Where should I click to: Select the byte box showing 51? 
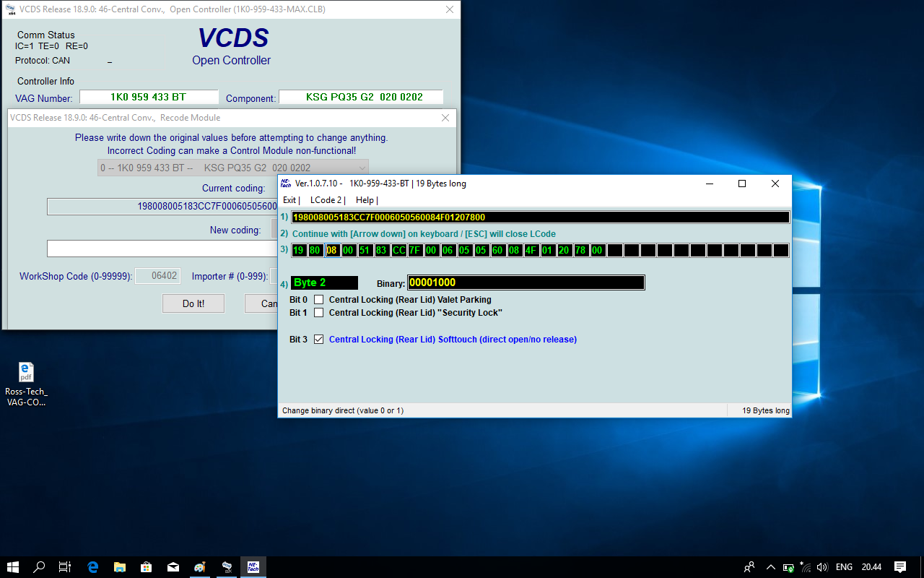pos(365,251)
